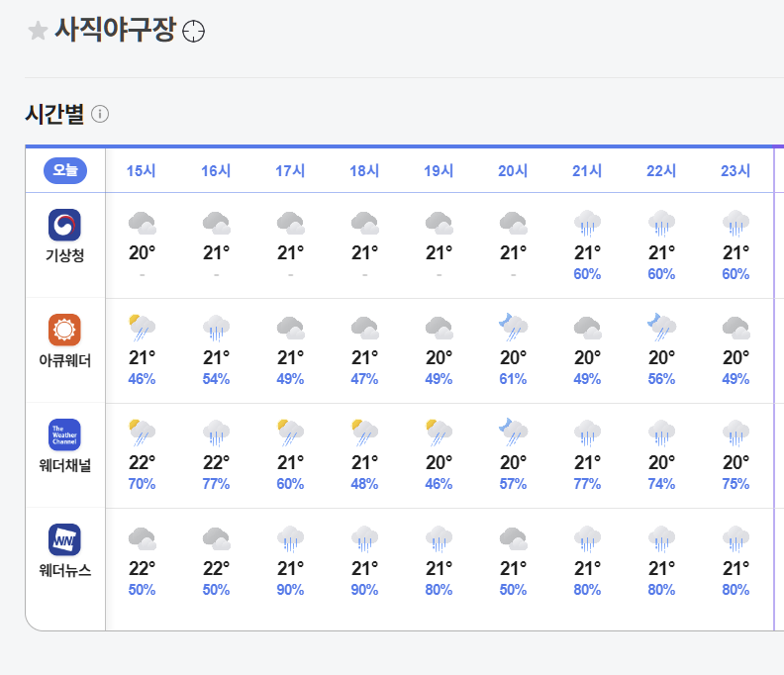Screen dimensions: 784x675
Task: Click 웨더채널 74% precipitation at 22시
Action: pyautogui.click(x=661, y=485)
